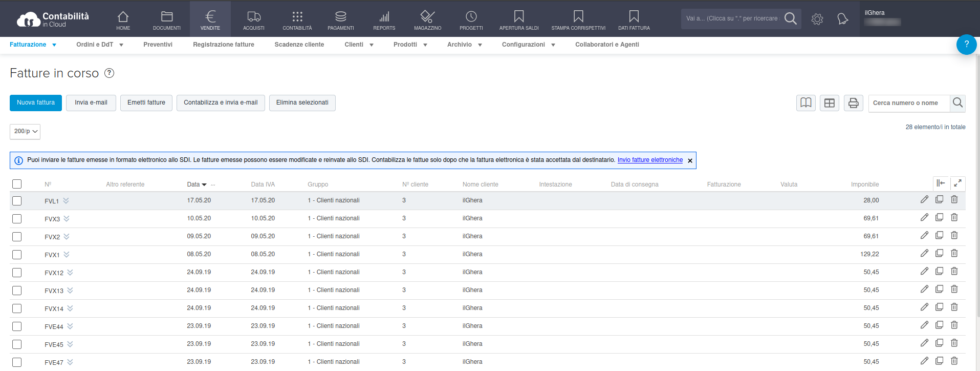The height and width of the screenshot is (371, 980).
Task: Open the ACQUISTI truck icon
Action: (x=254, y=17)
